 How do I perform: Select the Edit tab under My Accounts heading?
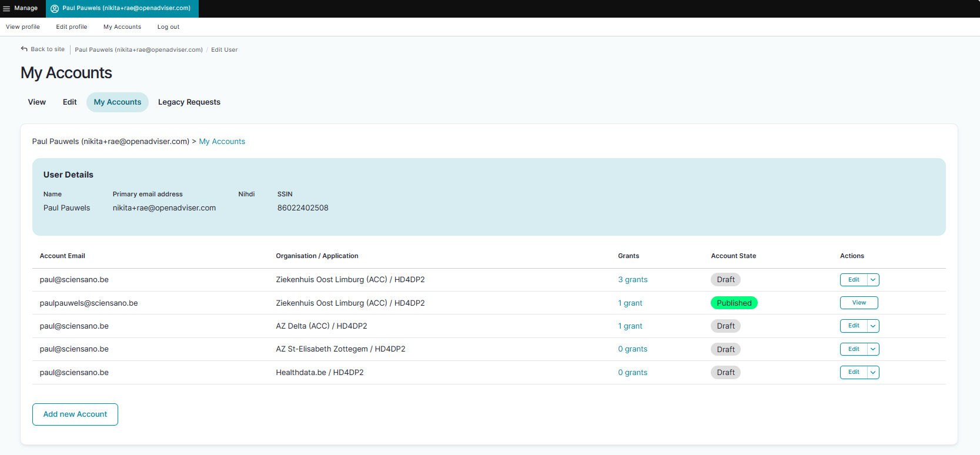pos(69,102)
